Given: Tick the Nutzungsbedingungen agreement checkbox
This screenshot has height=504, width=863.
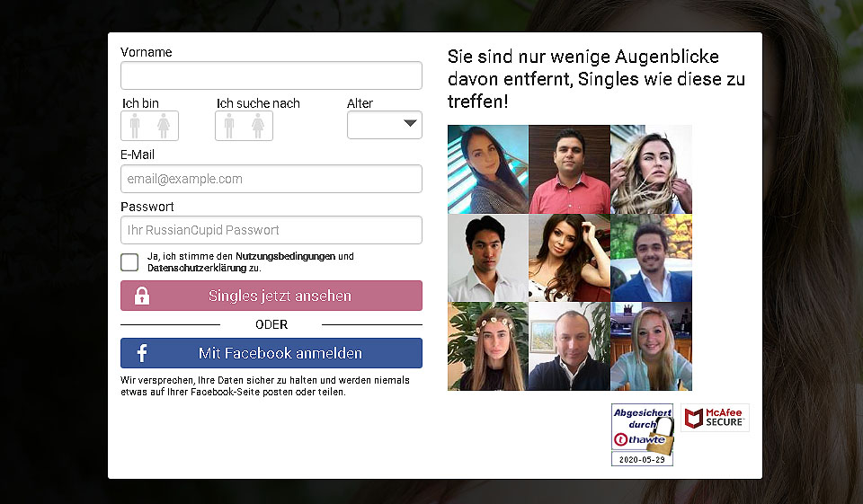Looking at the screenshot, I should (129, 262).
